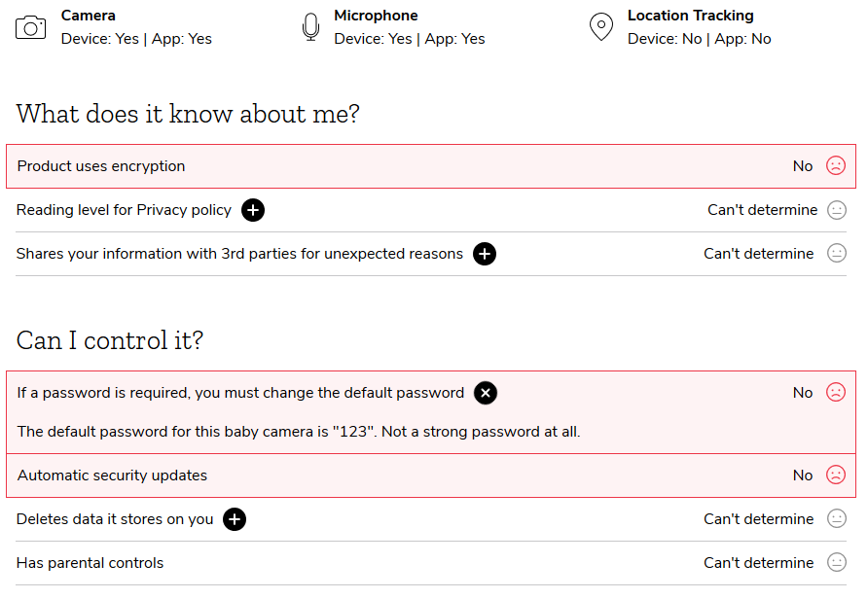Click the microphone icon
This screenshot has width=868, height=599.
[310, 27]
